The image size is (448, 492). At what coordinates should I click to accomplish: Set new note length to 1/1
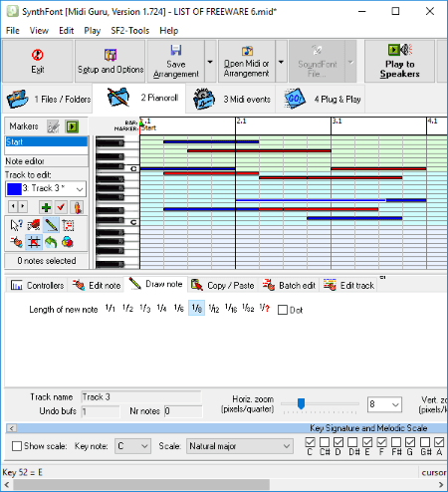click(111, 309)
